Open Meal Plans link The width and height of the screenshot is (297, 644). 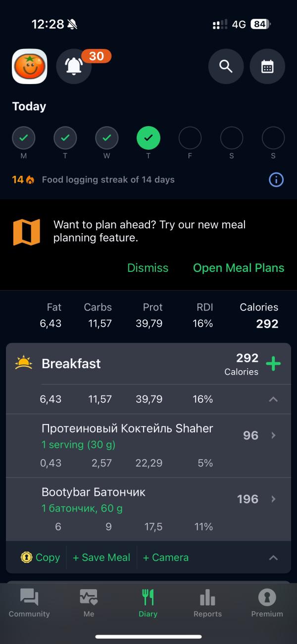pos(239,268)
